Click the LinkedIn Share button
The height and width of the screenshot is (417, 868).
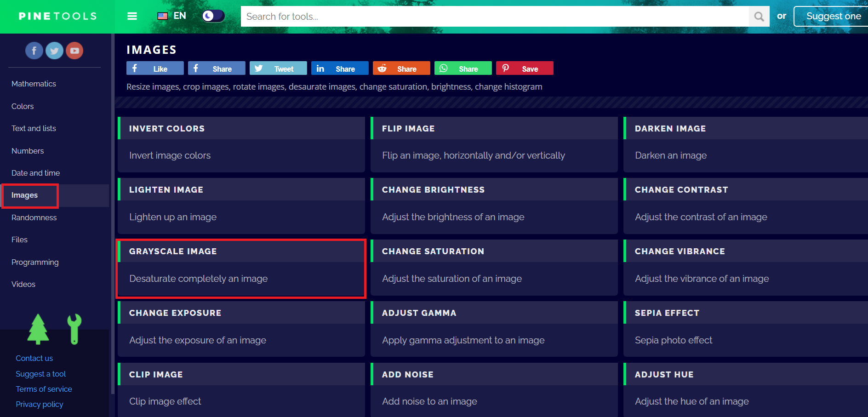point(340,68)
